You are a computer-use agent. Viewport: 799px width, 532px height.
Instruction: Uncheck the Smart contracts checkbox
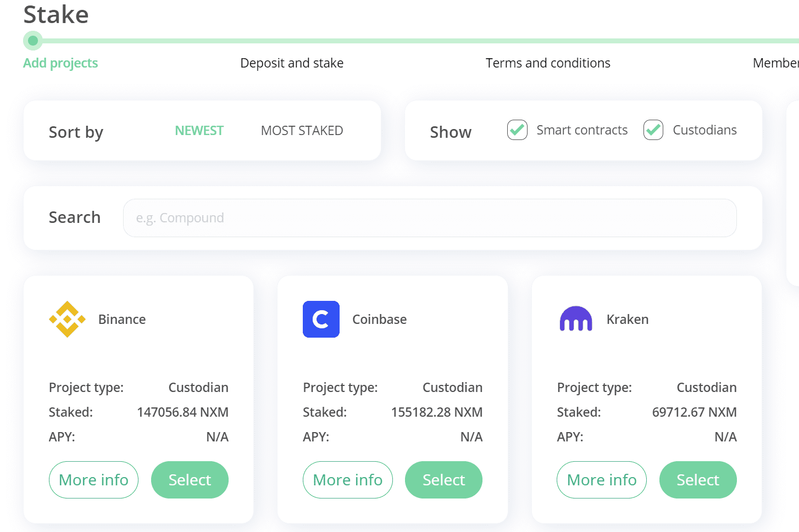click(517, 130)
